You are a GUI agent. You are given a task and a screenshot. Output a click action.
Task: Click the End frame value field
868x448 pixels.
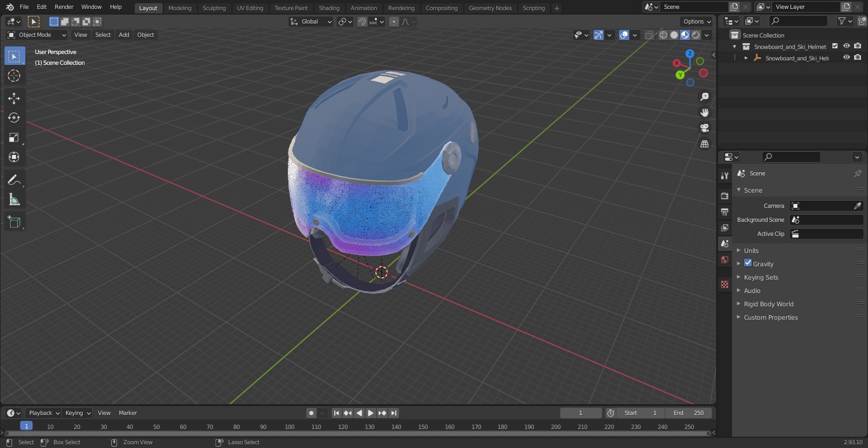689,413
